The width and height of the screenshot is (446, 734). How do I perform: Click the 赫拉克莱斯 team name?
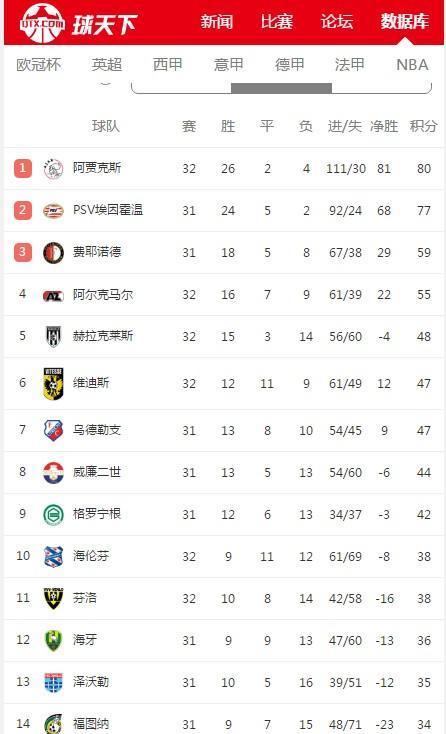tap(103, 336)
